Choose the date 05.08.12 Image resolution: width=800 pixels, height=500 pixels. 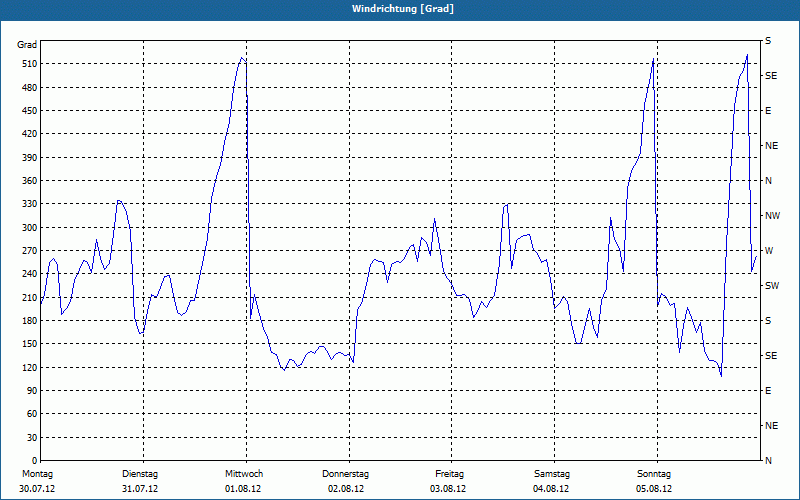pos(654,489)
